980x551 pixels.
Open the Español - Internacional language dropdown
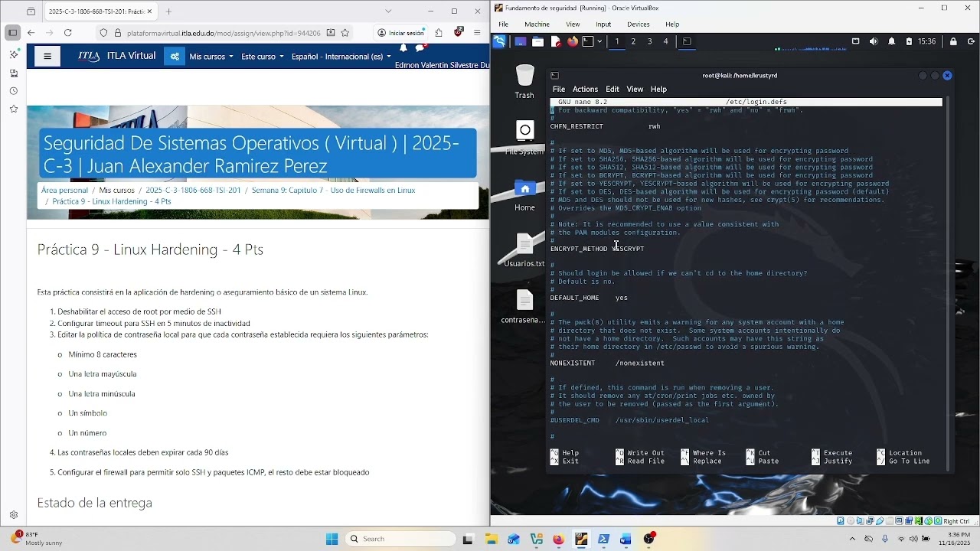tap(341, 57)
